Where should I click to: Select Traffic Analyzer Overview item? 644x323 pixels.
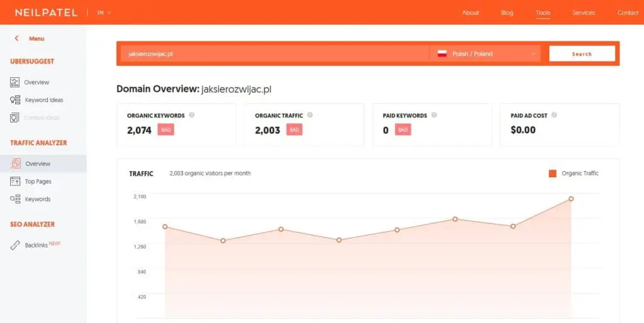tap(43, 163)
